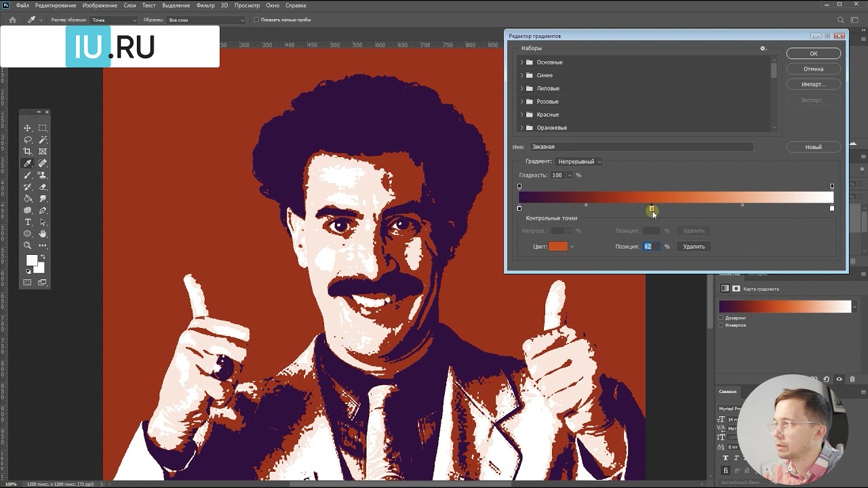Select the Eyedropper tool in toolbox

(x=28, y=163)
